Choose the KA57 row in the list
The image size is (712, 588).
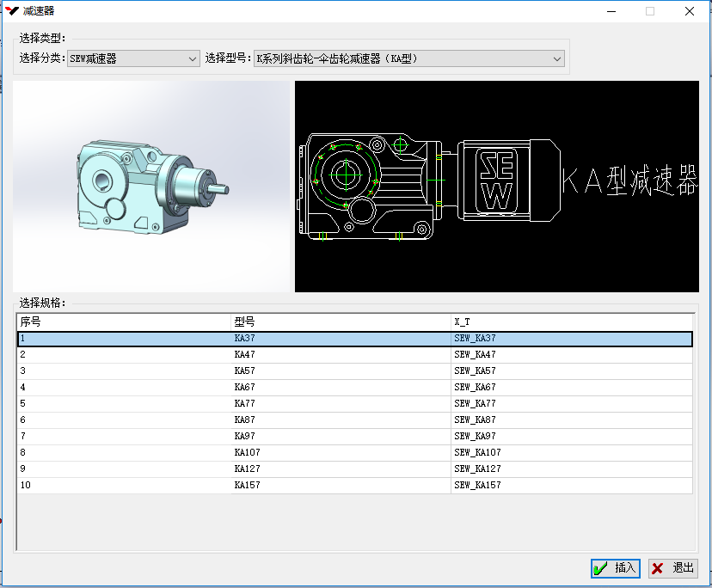(x=245, y=371)
